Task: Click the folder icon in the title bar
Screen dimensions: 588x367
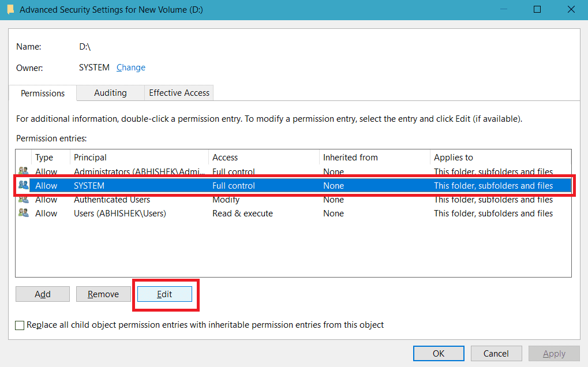Action: tap(10, 9)
